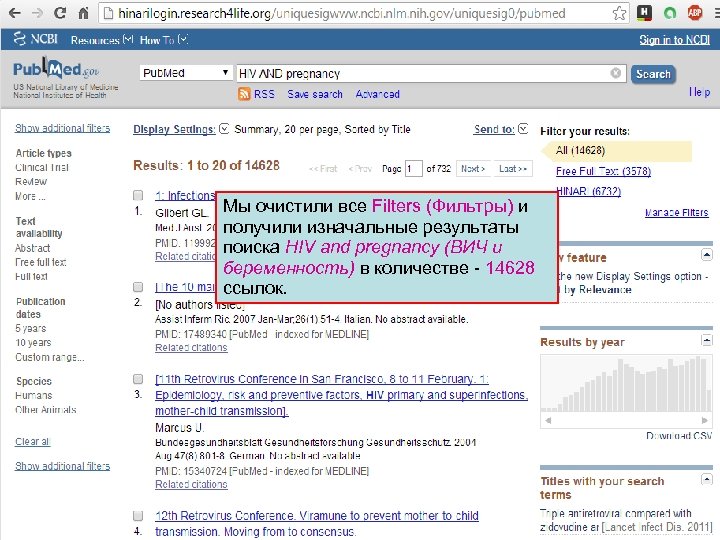Open Related citations under PMID 15340724
This screenshot has width=720, height=540.
191,484
